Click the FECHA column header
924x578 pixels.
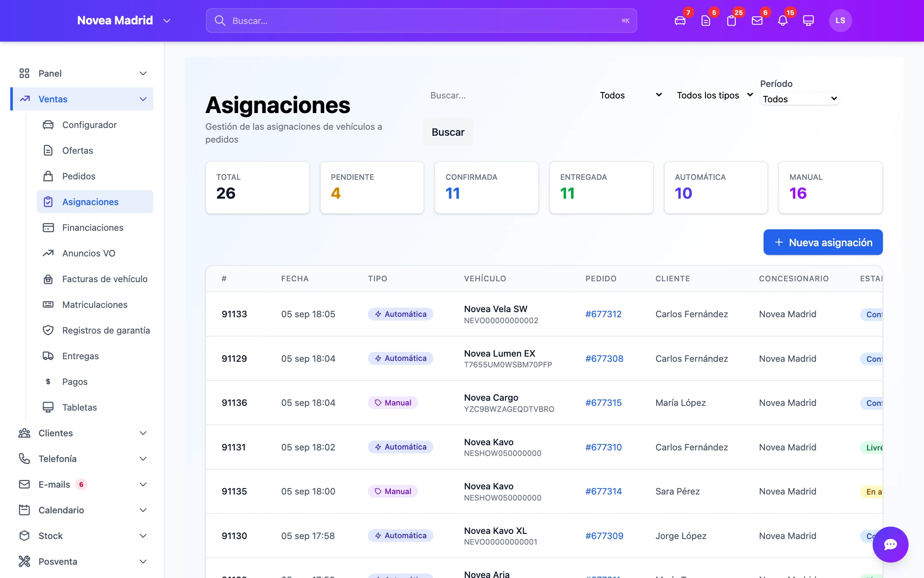pyautogui.click(x=295, y=279)
